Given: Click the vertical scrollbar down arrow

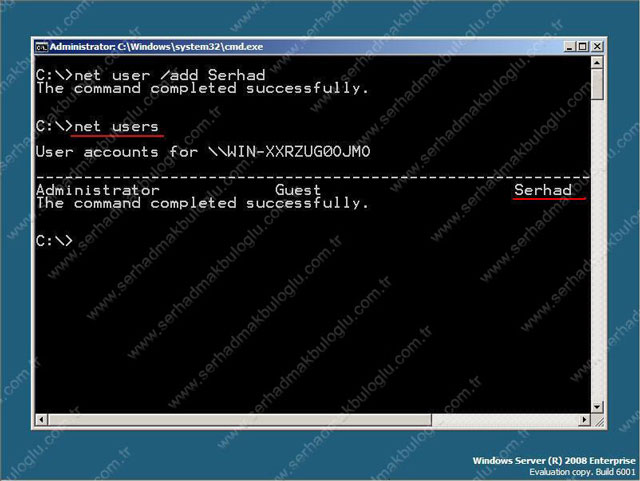Looking at the screenshot, I should click(597, 407).
